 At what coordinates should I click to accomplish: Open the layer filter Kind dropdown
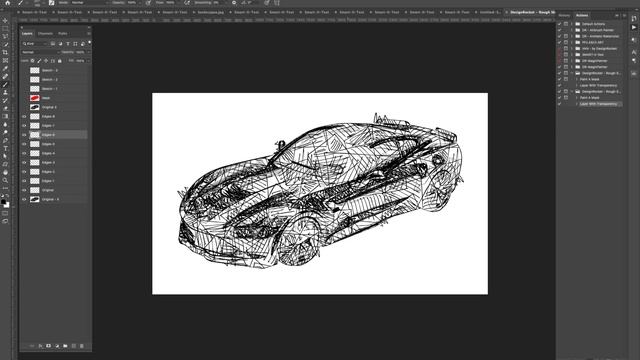35,44
